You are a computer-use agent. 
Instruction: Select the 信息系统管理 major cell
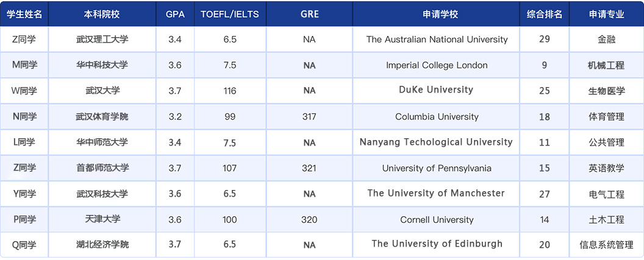pos(606,245)
